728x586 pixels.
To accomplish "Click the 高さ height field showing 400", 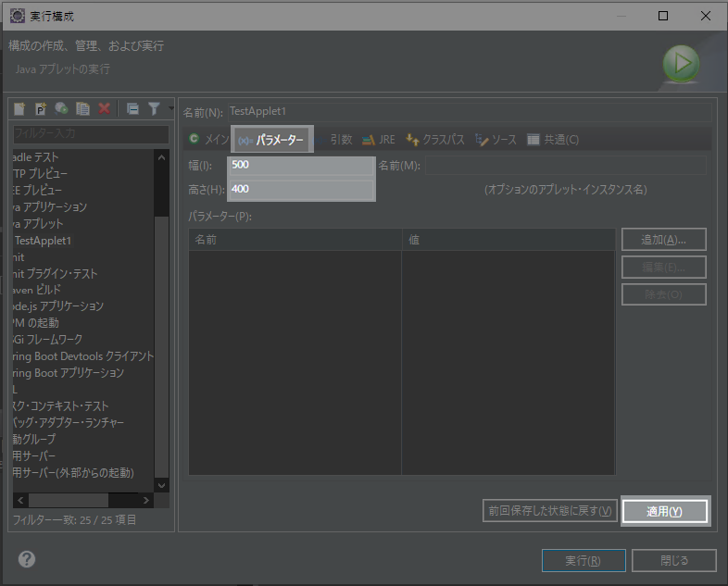I will point(301,189).
